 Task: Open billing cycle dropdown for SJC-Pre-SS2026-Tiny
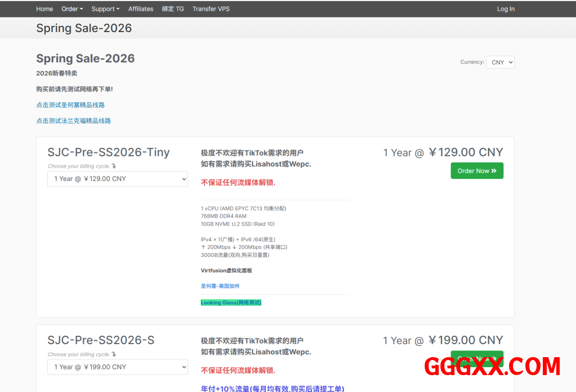118,179
